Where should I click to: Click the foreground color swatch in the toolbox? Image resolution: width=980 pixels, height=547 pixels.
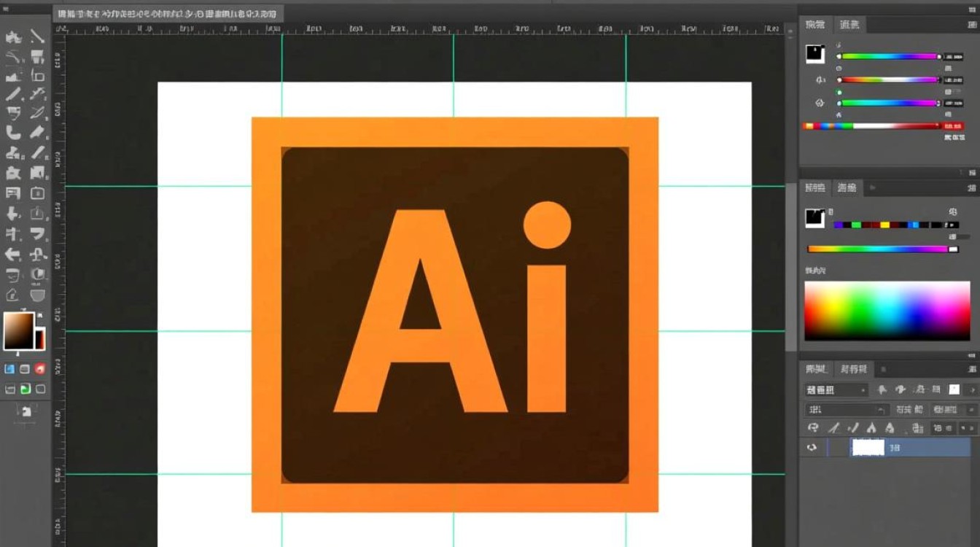click(18, 330)
